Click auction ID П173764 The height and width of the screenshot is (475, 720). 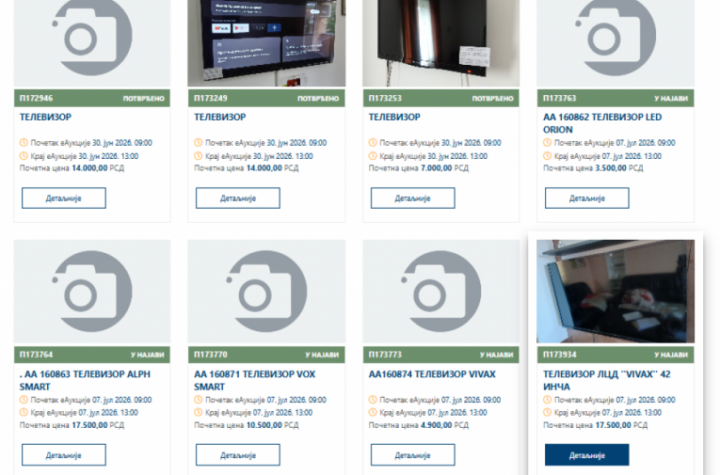36,355
